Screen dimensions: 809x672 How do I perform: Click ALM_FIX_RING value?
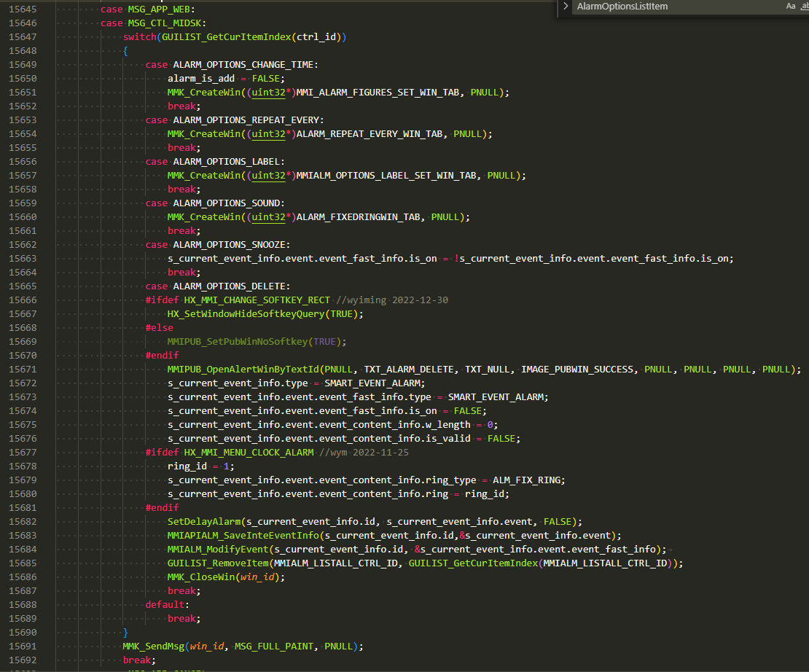point(526,480)
